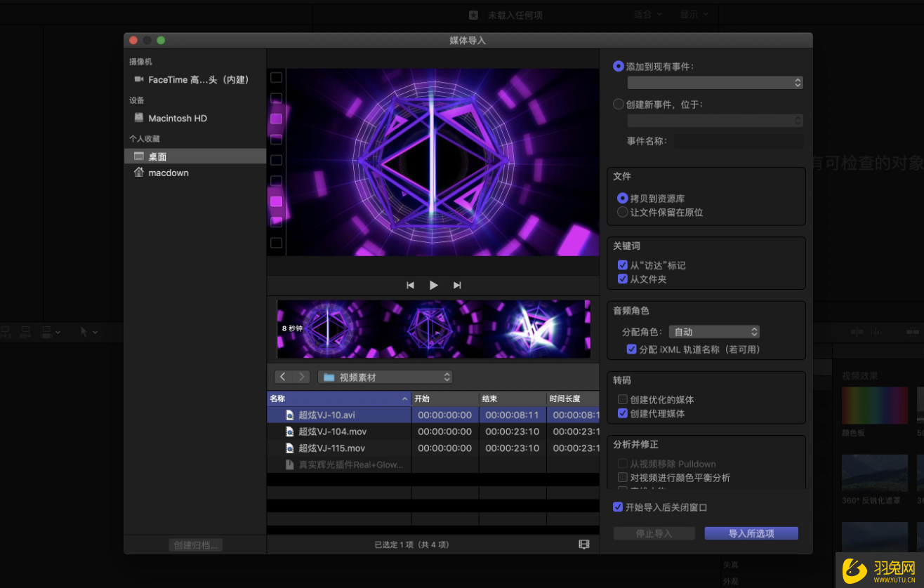Image resolution: width=924 pixels, height=588 pixels.
Task: Click the 导入所选项 import button
Action: coord(751,533)
